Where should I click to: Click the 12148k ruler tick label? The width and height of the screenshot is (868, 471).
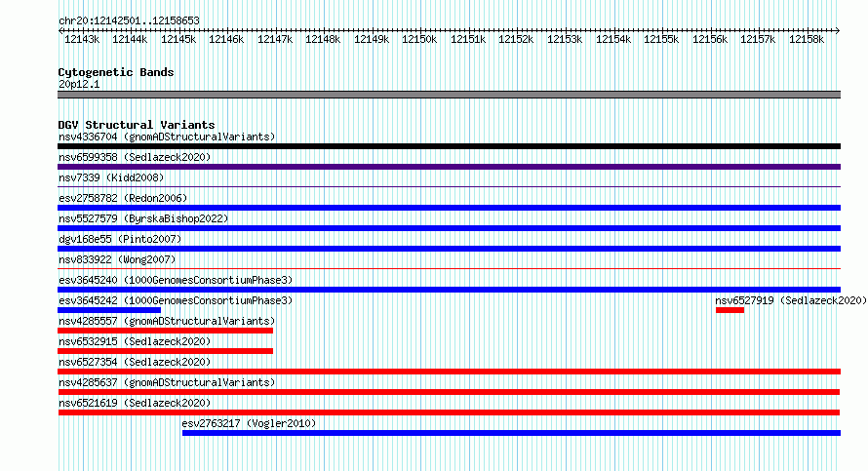pyautogui.click(x=323, y=39)
